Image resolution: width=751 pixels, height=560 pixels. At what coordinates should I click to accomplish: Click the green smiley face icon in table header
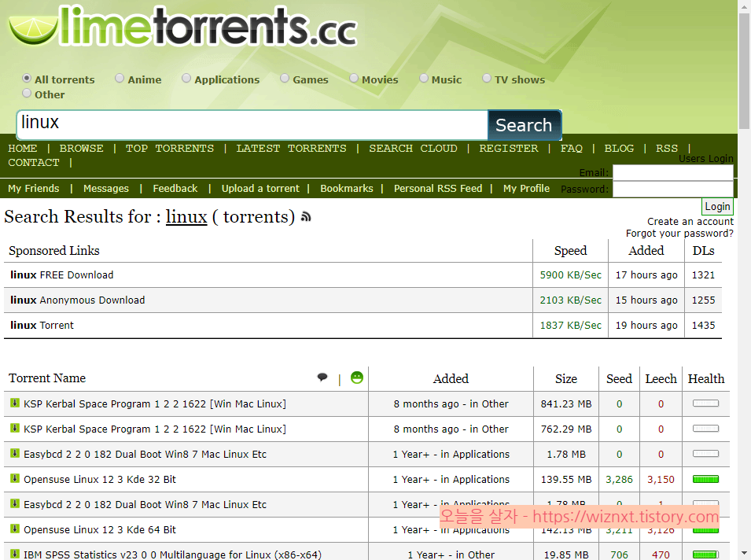pyautogui.click(x=357, y=378)
